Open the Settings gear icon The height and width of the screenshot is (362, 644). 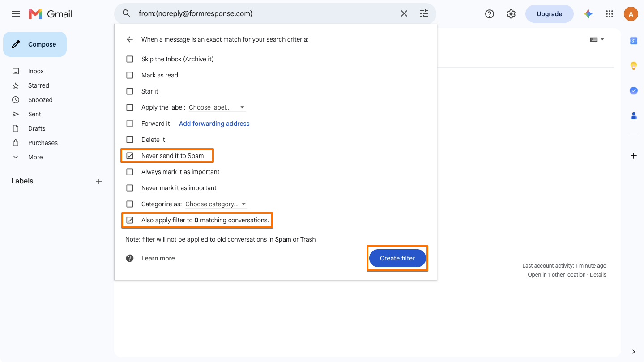click(x=511, y=14)
